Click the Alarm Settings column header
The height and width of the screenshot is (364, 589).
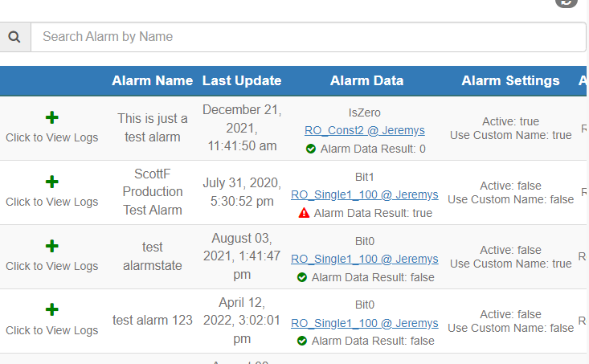tap(510, 80)
